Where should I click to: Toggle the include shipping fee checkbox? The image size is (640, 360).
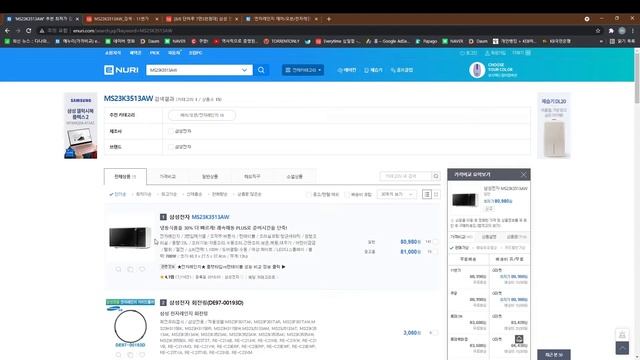coord(347,194)
